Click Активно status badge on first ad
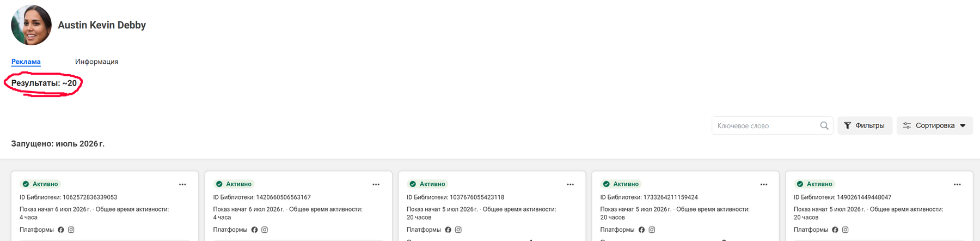Image resolution: width=980 pixels, height=241 pixels. [40, 184]
